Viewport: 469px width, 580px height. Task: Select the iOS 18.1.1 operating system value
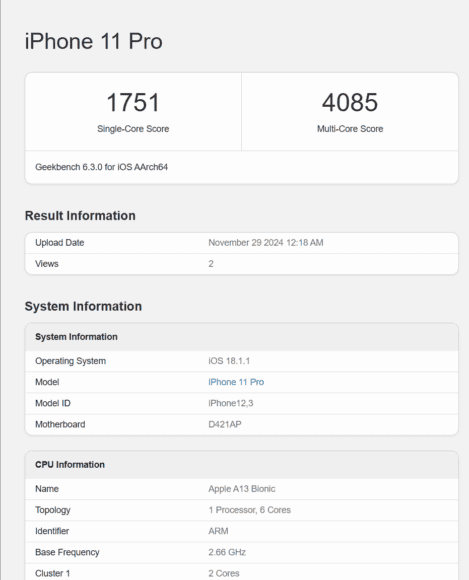[229, 361]
